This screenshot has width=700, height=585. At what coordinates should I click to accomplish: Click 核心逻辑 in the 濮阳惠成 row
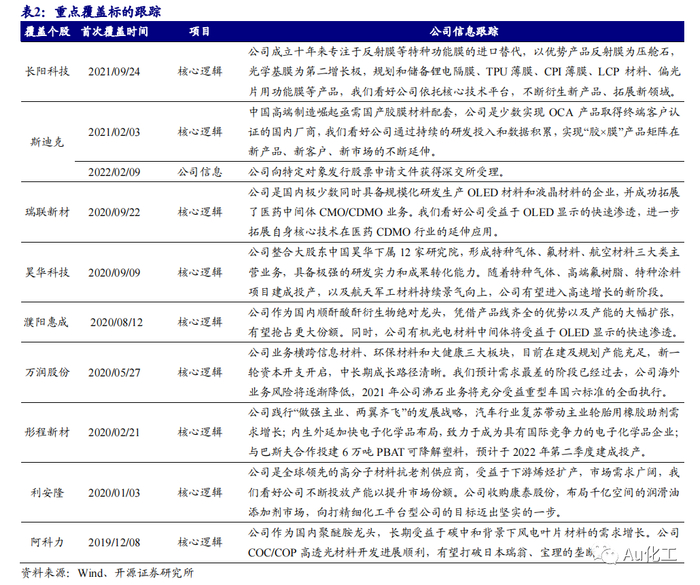(x=200, y=322)
